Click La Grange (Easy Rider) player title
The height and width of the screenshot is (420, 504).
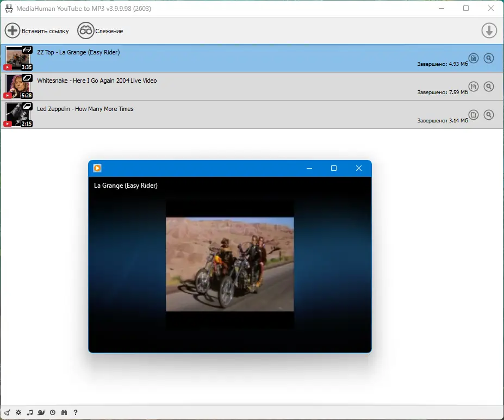126,186
